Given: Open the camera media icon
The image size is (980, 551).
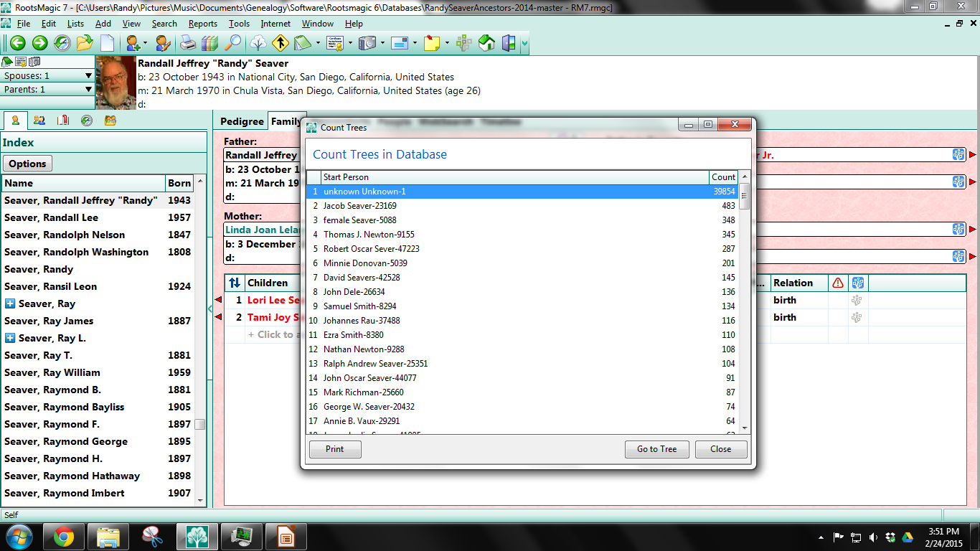Looking at the screenshot, I should pyautogui.click(x=367, y=43).
